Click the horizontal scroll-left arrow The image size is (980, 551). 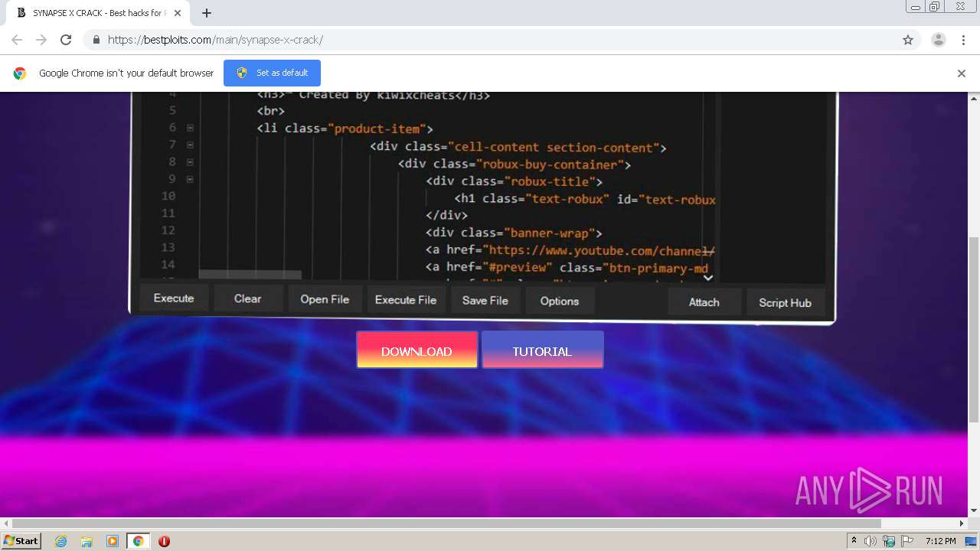5,523
